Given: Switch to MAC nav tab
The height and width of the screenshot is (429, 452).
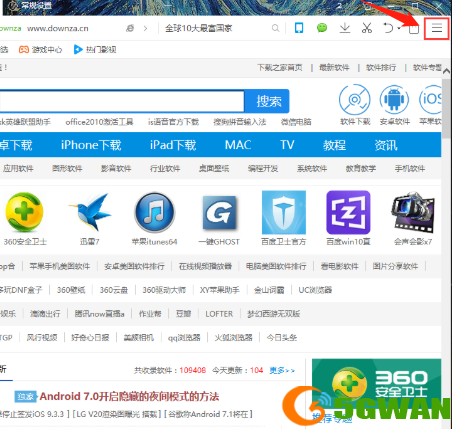Looking at the screenshot, I should (x=238, y=145).
